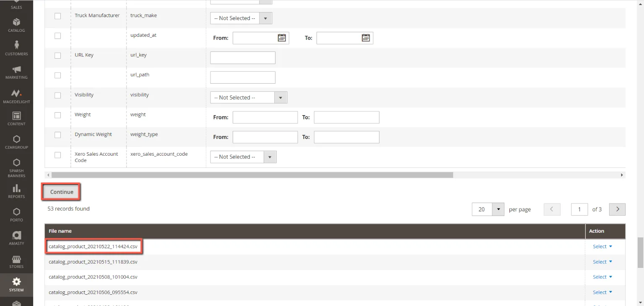Click the horizontal scrollbar thumb under attributes

pos(252,175)
